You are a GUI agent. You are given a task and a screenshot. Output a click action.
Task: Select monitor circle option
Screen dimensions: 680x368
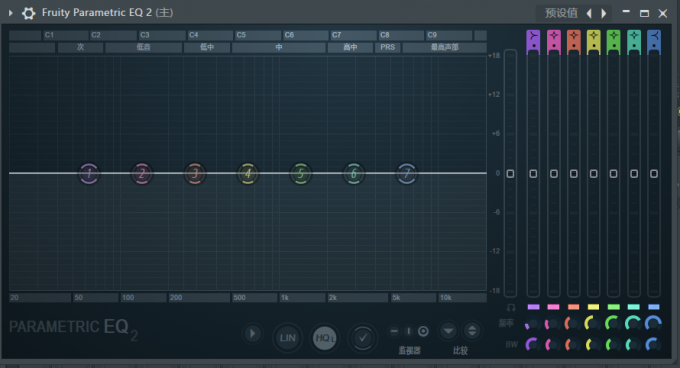tap(423, 332)
